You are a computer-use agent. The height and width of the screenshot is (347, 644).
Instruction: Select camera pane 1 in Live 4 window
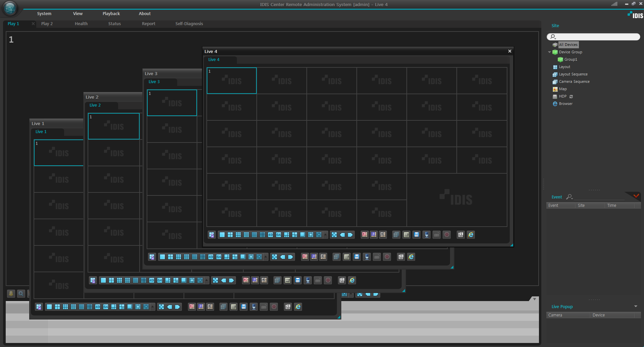click(x=232, y=80)
